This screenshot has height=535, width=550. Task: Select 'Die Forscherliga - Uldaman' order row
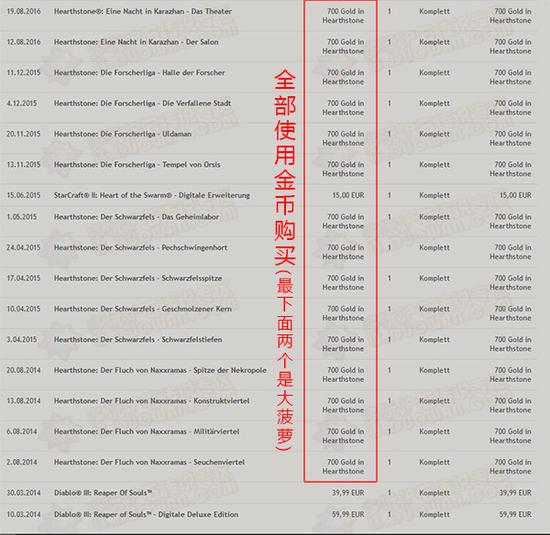coord(123,134)
